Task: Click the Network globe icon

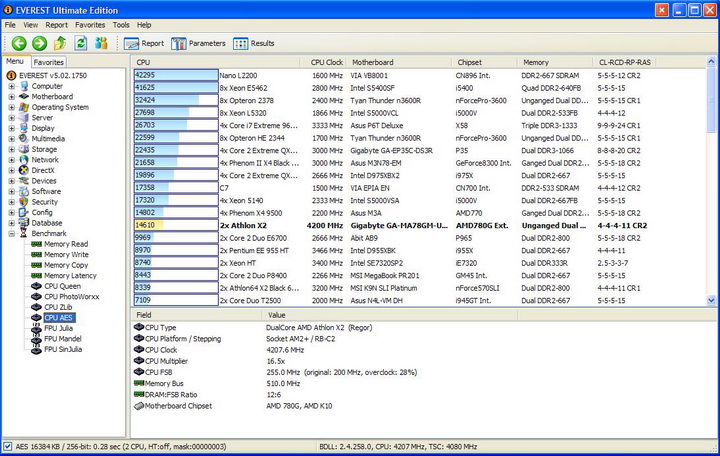Action: [24, 160]
